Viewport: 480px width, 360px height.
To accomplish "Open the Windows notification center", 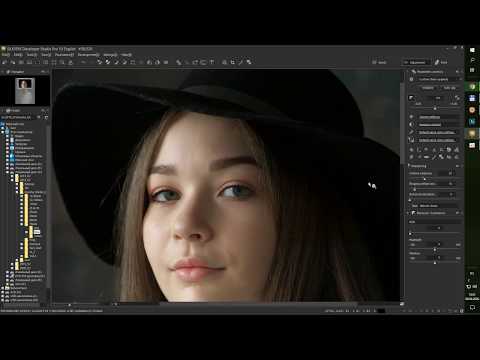I will pyautogui.click(x=472, y=308).
